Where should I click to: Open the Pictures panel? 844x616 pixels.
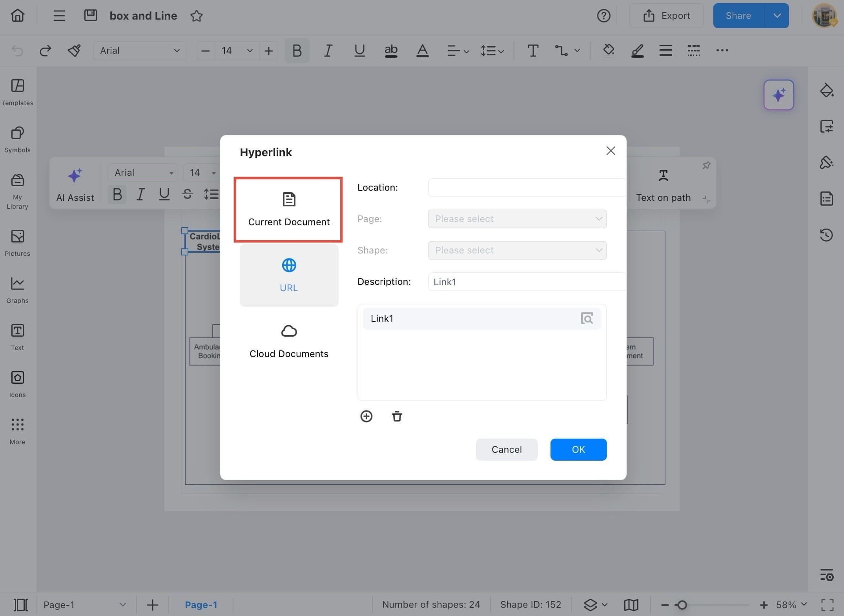[x=17, y=242]
